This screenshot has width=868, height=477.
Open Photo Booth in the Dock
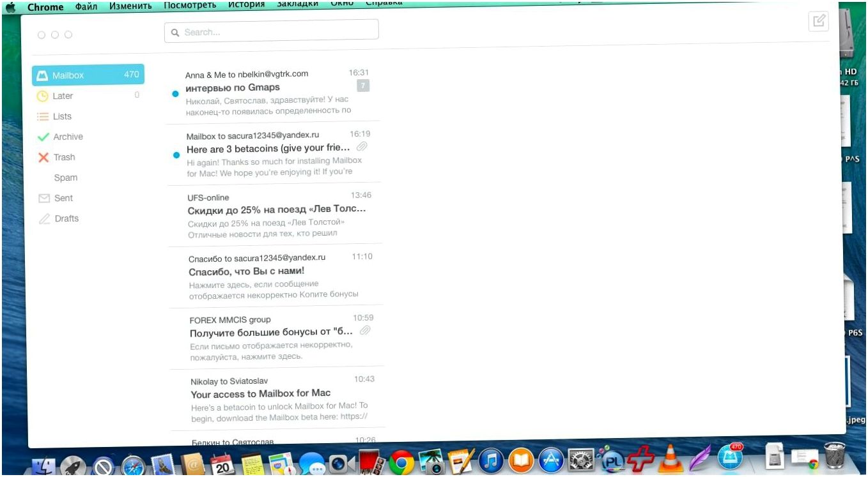(x=371, y=462)
